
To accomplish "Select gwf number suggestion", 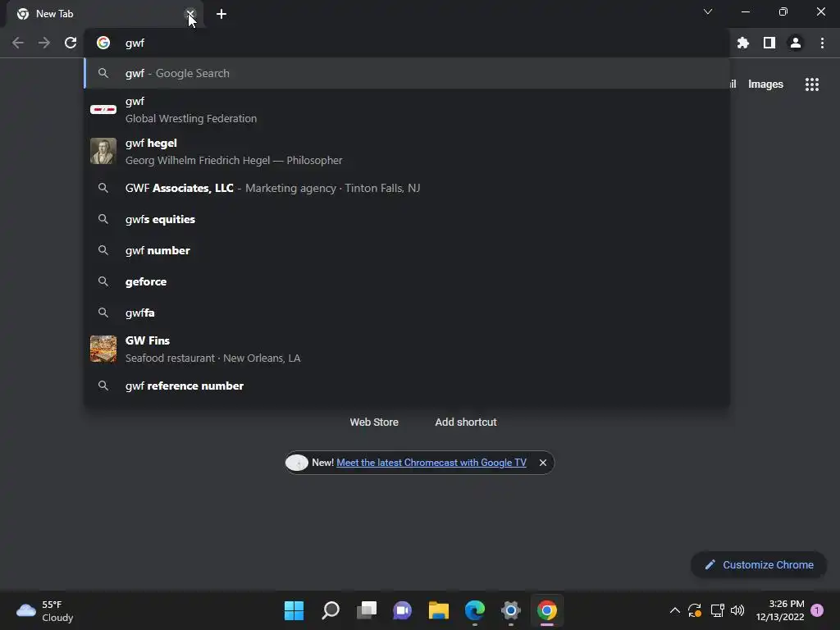I will click(407, 250).
